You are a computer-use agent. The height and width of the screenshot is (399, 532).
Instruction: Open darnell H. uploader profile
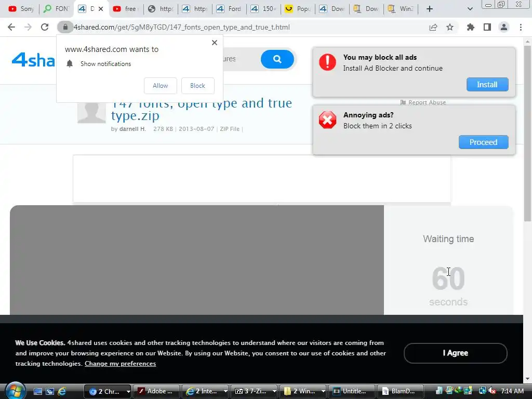(132, 129)
